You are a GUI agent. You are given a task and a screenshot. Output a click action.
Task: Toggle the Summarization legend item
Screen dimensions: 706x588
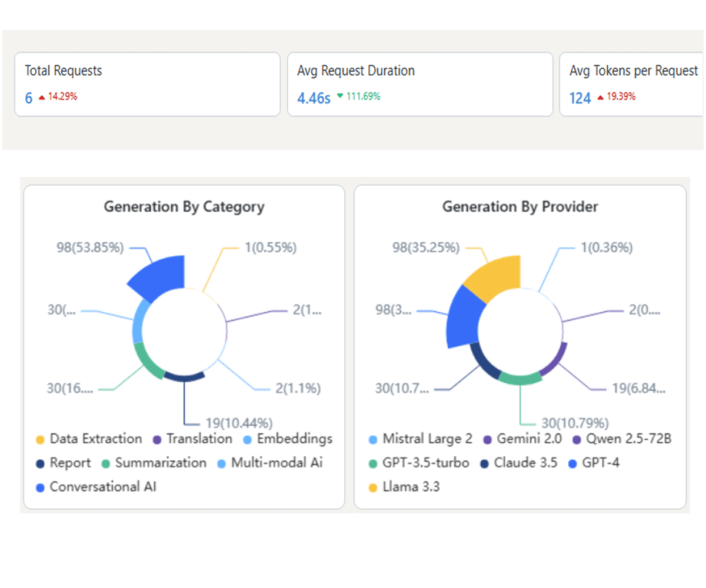point(154,463)
